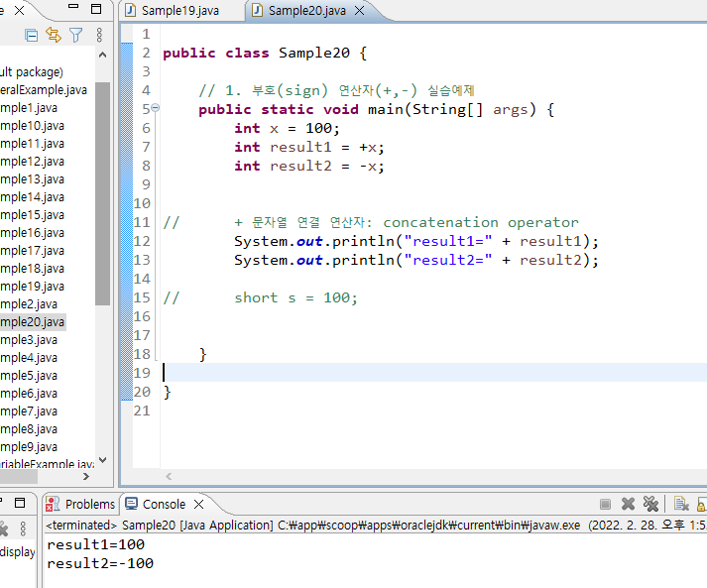Click class name Sample20 in code
Image resolution: width=707 pixels, height=588 pixels.
point(314,54)
